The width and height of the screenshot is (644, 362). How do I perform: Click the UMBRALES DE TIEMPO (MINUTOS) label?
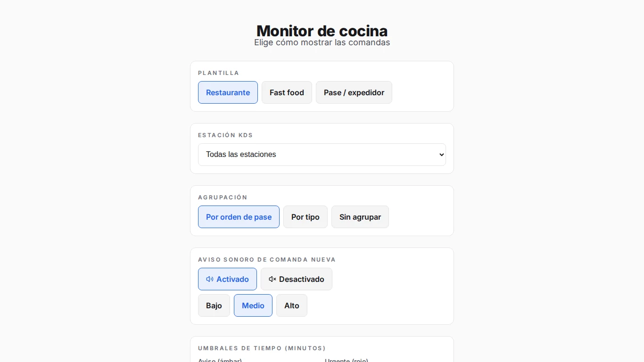262,348
